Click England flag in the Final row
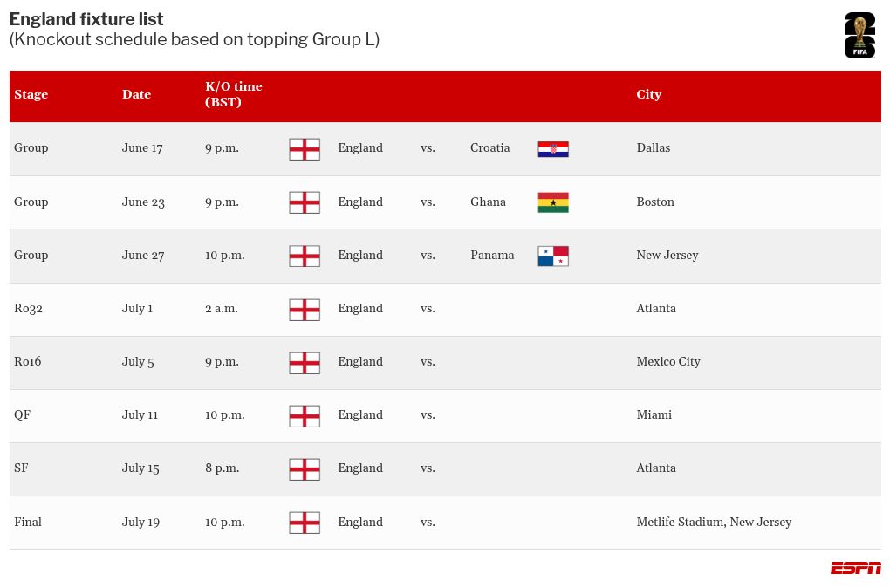890x588 pixels. coord(305,523)
